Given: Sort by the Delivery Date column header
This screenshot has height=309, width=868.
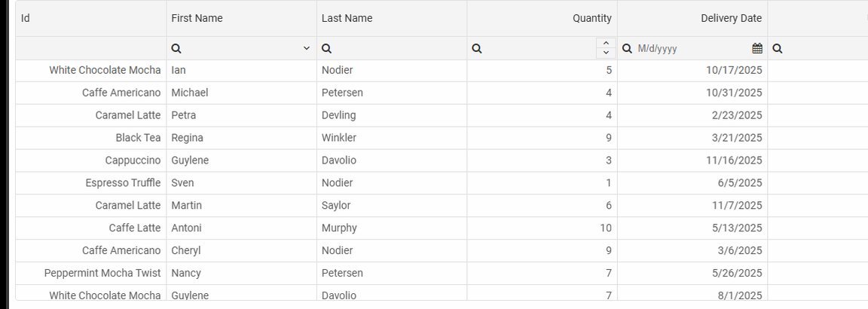Looking at the screenshot, I should 692,18.
